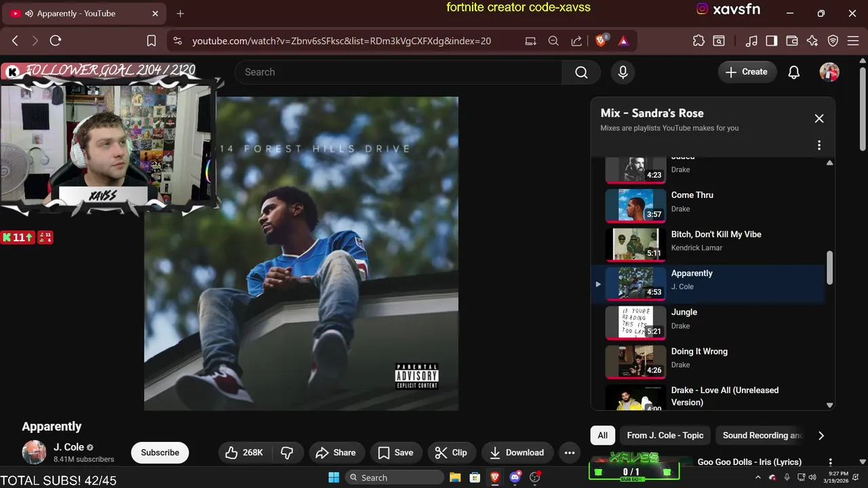Viewport: 868px width, 488px height.
Task: Show more filter chips with right chevron
Action: tap(821, 435)
